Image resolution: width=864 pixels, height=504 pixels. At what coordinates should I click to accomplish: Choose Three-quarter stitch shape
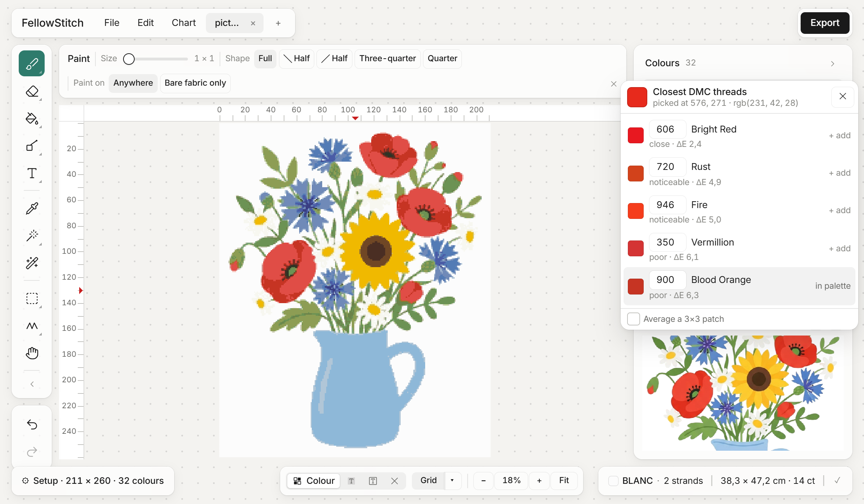click(387, 59)
